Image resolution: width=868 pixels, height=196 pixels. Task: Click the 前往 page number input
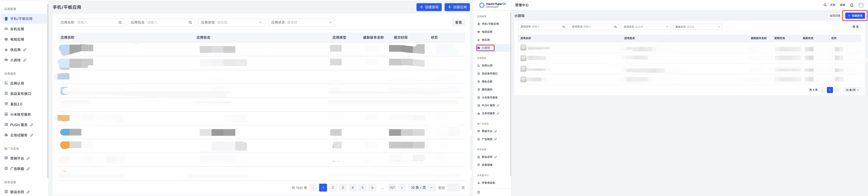tap(453, 188)
